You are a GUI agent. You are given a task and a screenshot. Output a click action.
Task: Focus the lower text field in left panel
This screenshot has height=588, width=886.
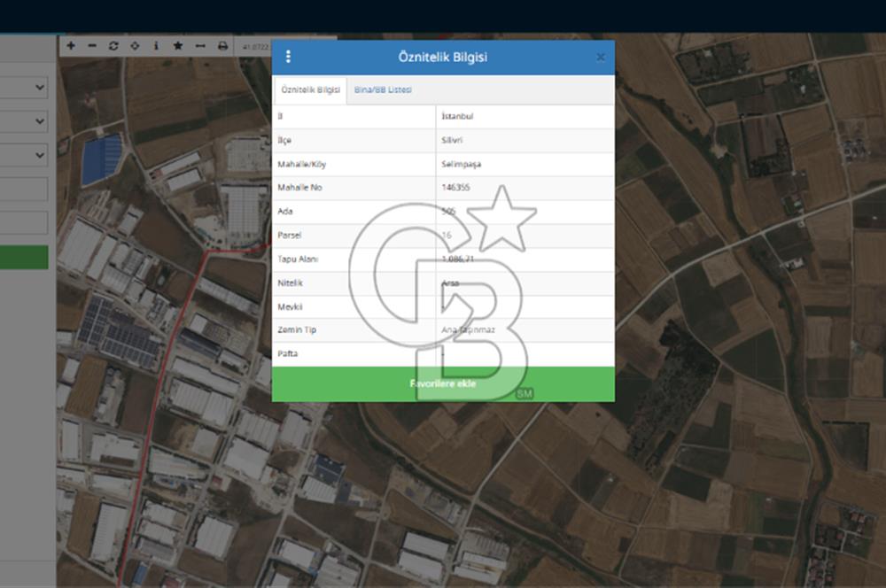(x=24, y=222)
